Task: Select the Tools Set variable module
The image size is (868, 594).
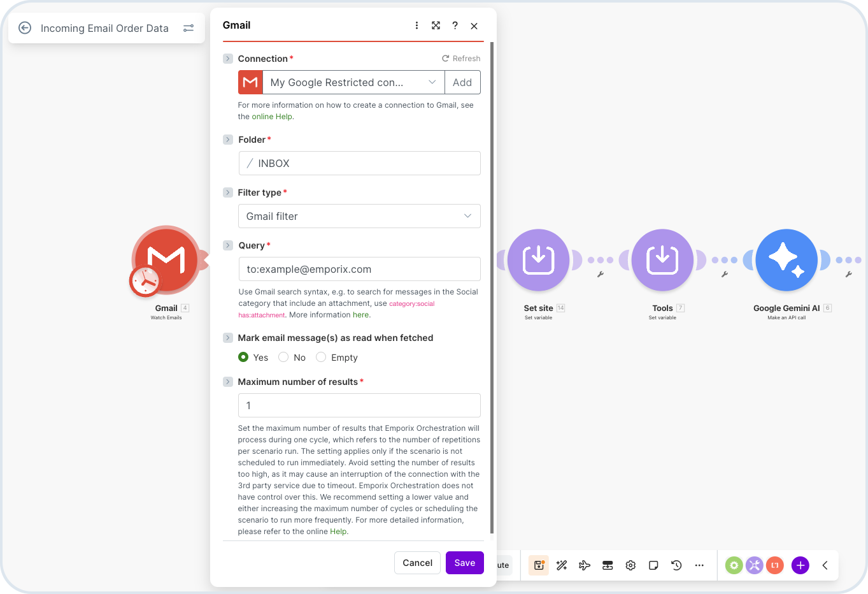Action: [662, 260]
